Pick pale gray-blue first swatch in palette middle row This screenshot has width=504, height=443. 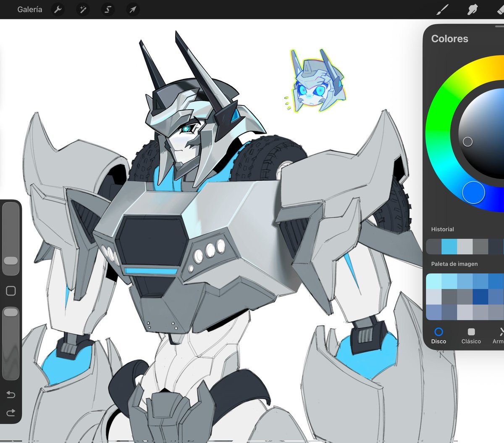[x=433, y=297]
